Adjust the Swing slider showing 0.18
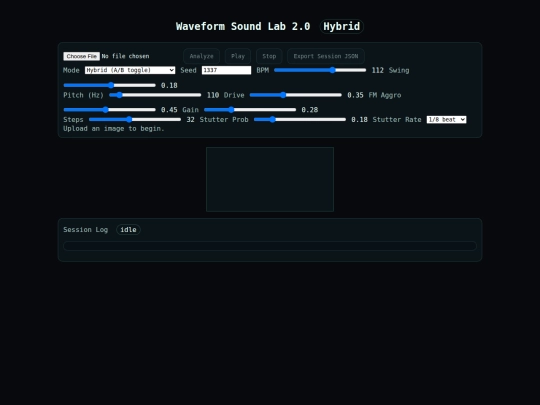This screenshot has height=405, width=540. point(110,85)
